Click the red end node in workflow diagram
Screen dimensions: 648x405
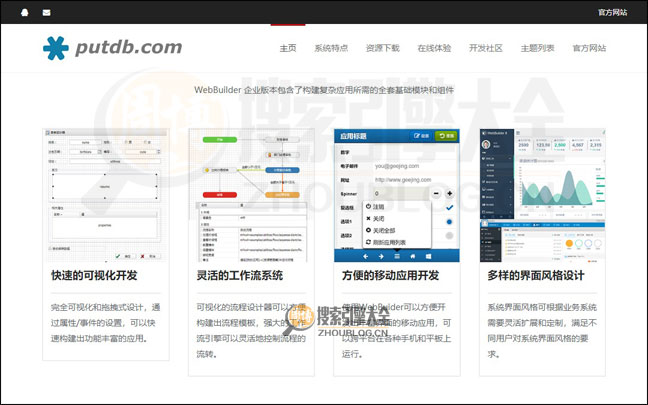(x=220, y=195)
